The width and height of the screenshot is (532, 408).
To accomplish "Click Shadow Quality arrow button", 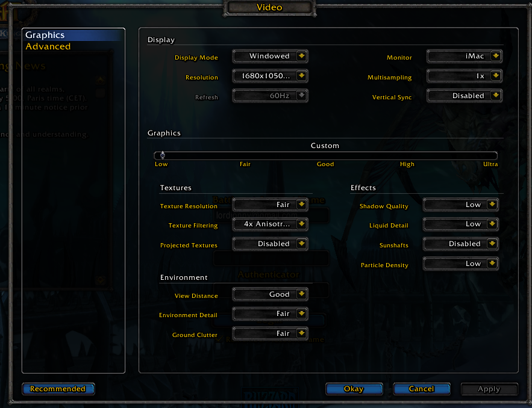I will pos(492,205).
